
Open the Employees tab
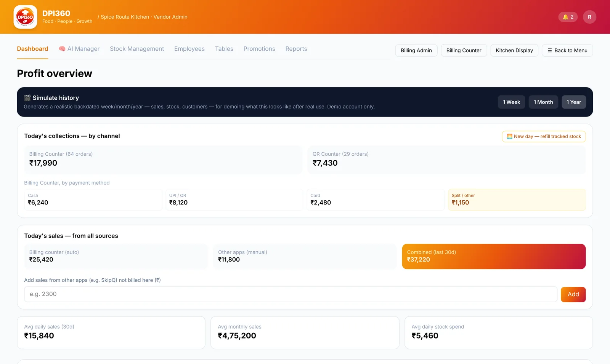pyautogui.click(x=189, y=49)
